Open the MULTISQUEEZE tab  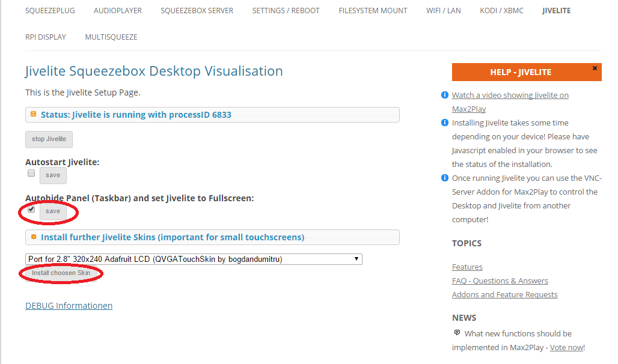(111, 37)
